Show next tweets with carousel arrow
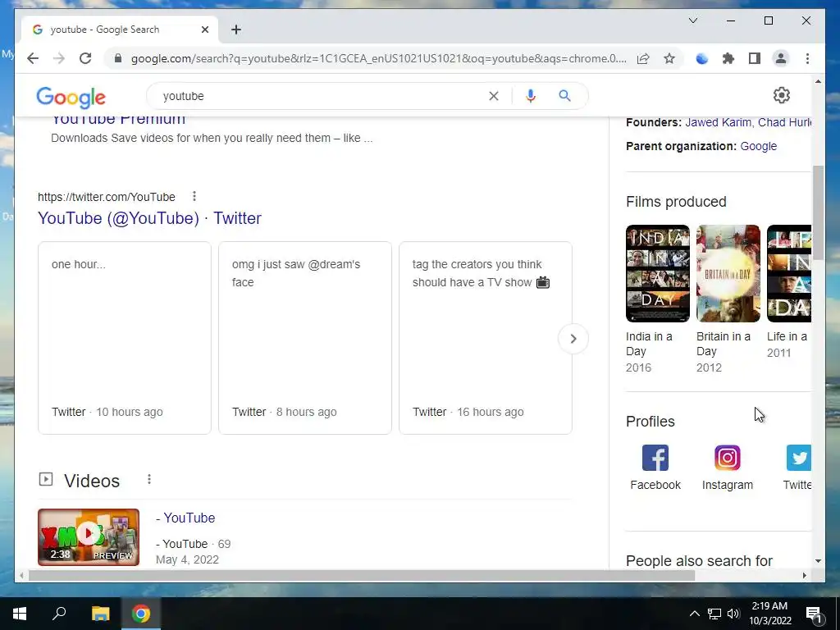The image size is (840, 630). click(573, 339)
